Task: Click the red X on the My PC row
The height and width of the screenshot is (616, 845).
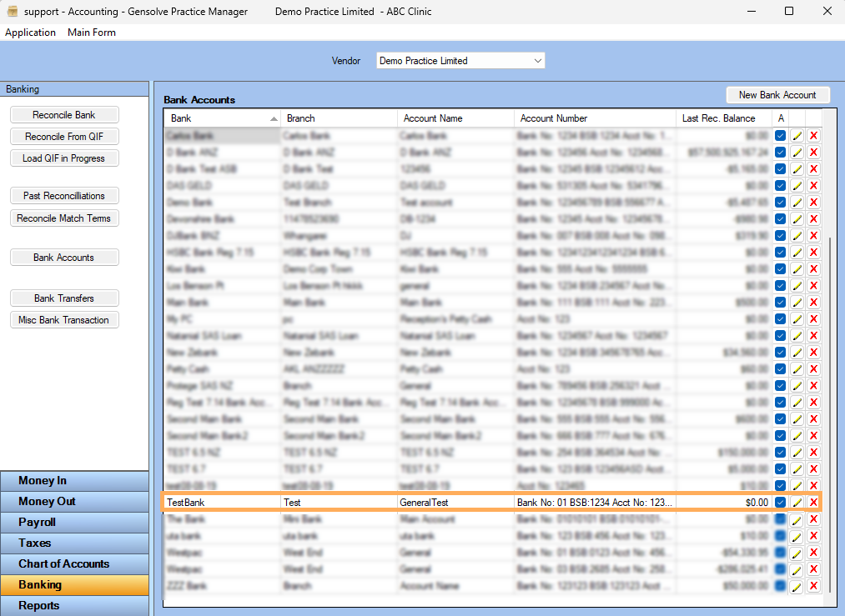Action: tap(814, 318)
